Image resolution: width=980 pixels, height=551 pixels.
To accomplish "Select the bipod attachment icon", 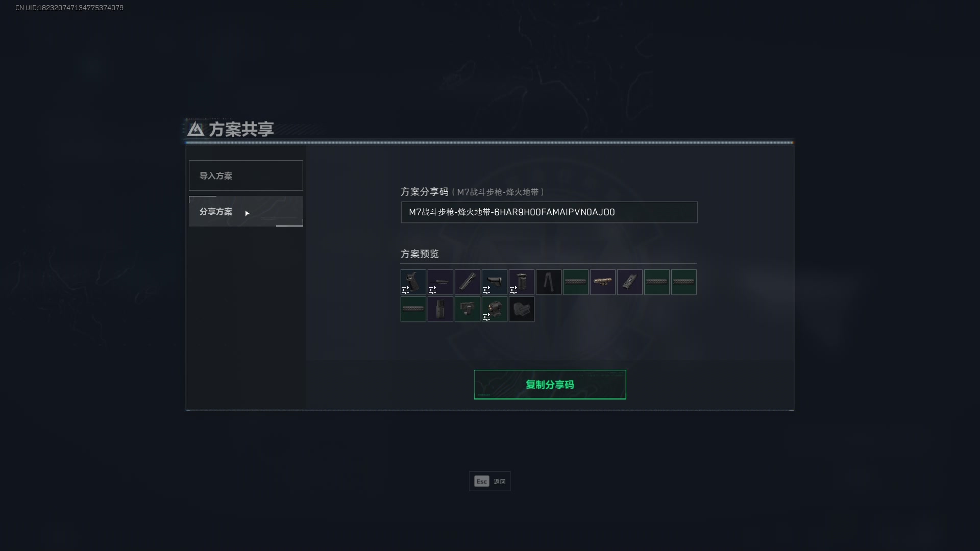I will coord(548,282).
